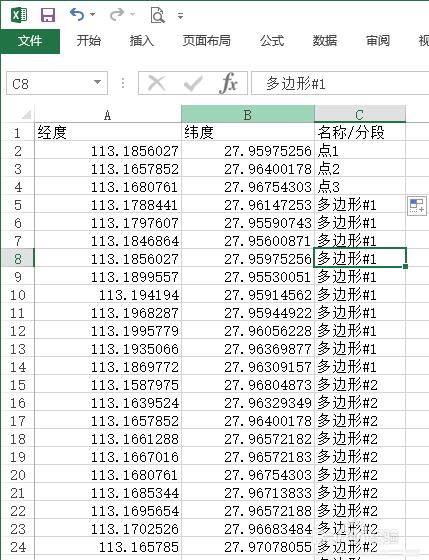Open the 文件 tab
Viewport: 429px width, 560px height.
30,41
